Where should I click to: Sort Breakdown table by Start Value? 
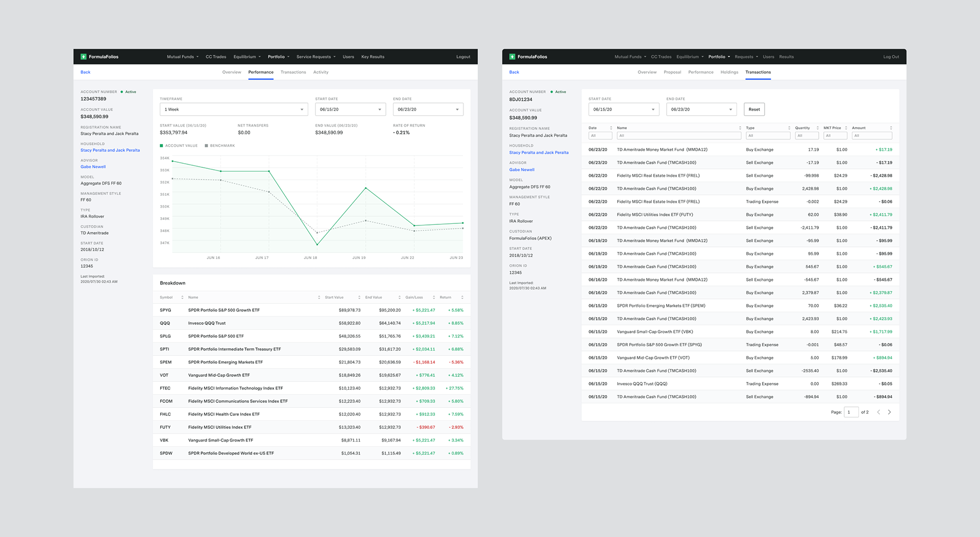pos(359,297)
